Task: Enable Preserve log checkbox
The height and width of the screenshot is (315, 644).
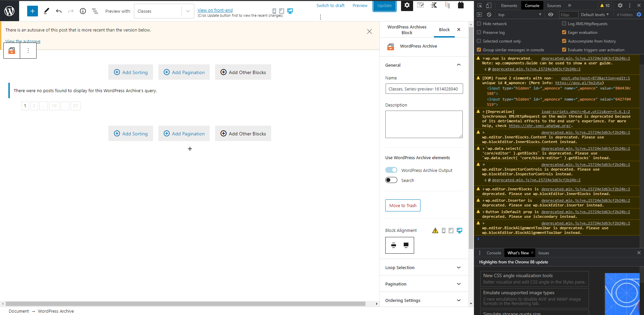Action: pos(479,33)
